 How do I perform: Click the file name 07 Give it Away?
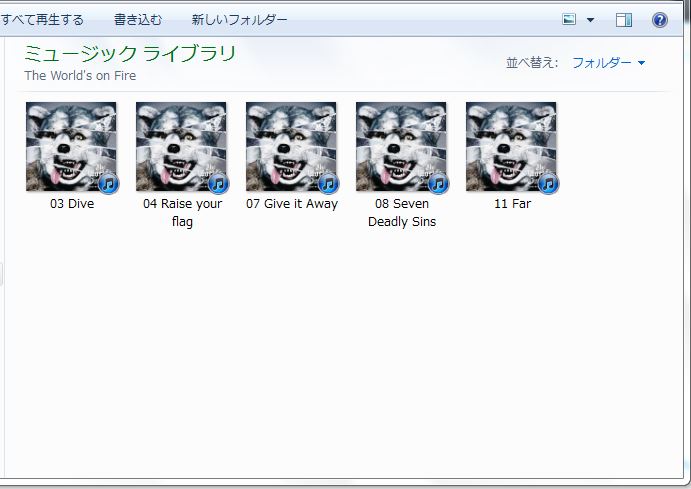pos(292,204)
